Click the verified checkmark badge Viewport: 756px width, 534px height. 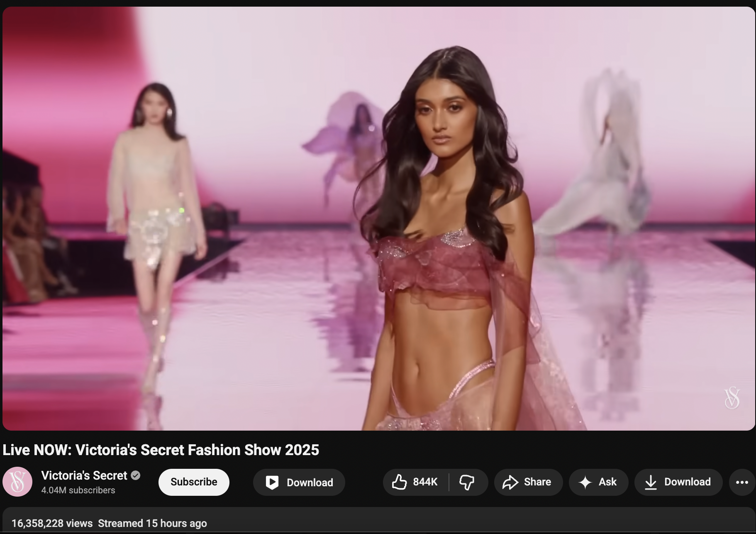[x=136, y=475]
